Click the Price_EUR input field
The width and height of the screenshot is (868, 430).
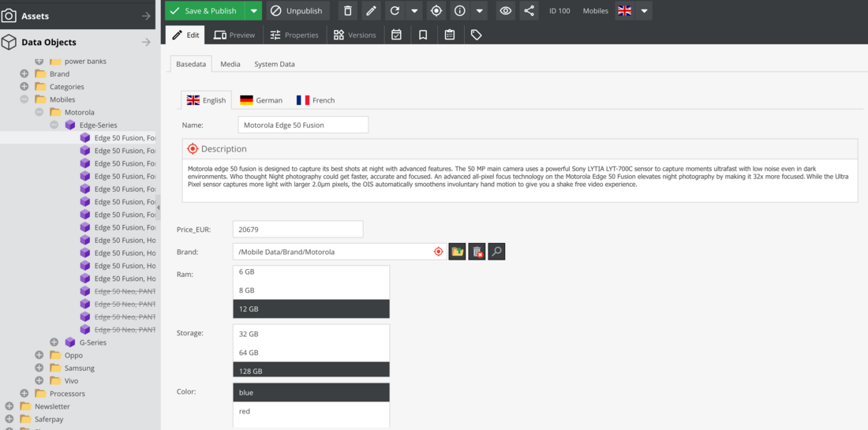pos(297,230)
